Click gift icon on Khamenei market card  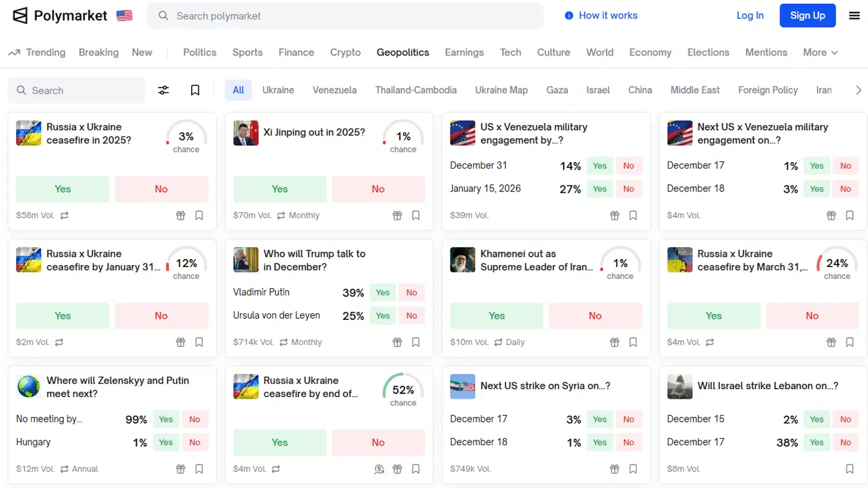tap(614, 342)
